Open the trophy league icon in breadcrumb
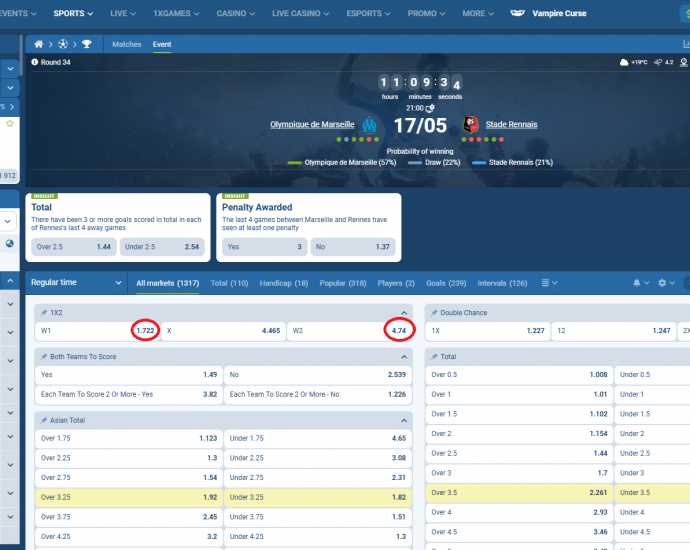 [87, 44]
